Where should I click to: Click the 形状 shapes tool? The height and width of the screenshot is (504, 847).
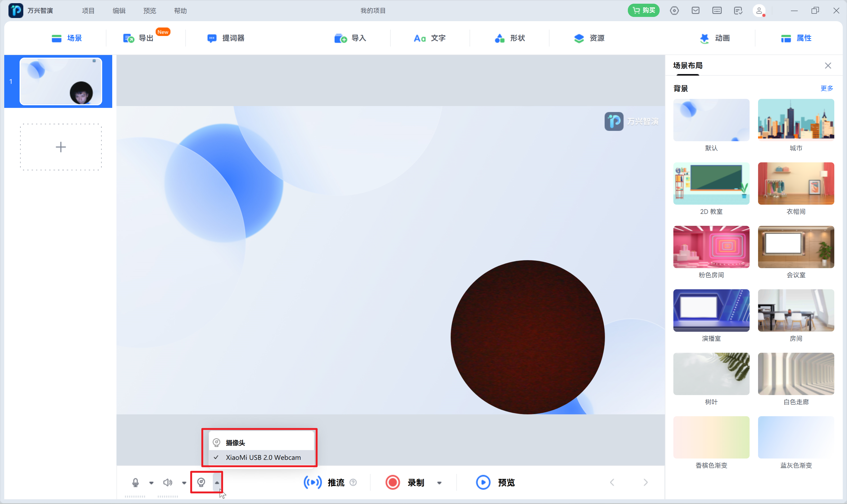(510, 38)
